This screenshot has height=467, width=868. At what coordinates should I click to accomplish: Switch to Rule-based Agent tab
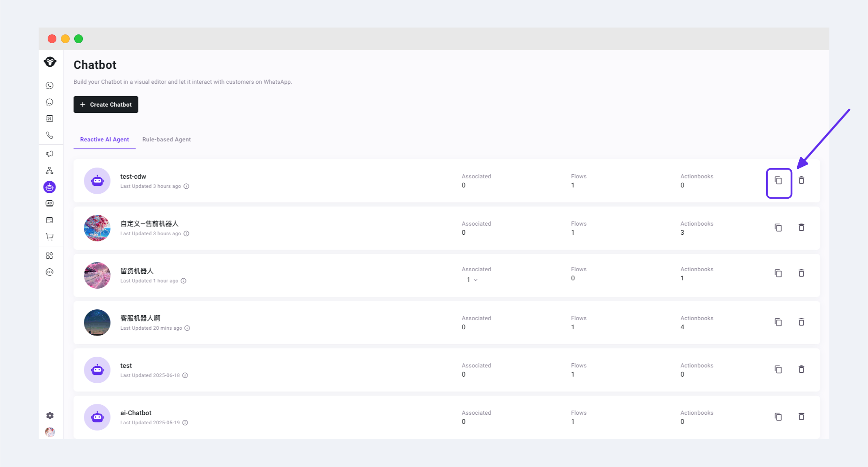click(x=166, y=139)
